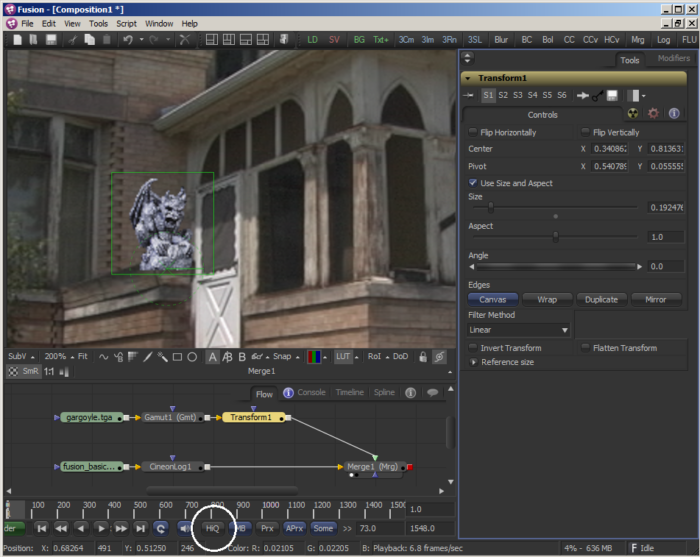Toggle the LUT button in viewer
The image size is (700, 557).
point(343,357)
